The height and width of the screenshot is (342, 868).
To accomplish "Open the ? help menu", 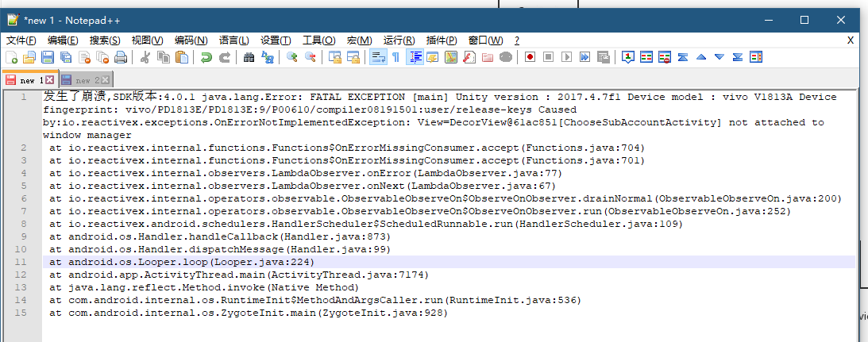I will [x=516, y=40].
